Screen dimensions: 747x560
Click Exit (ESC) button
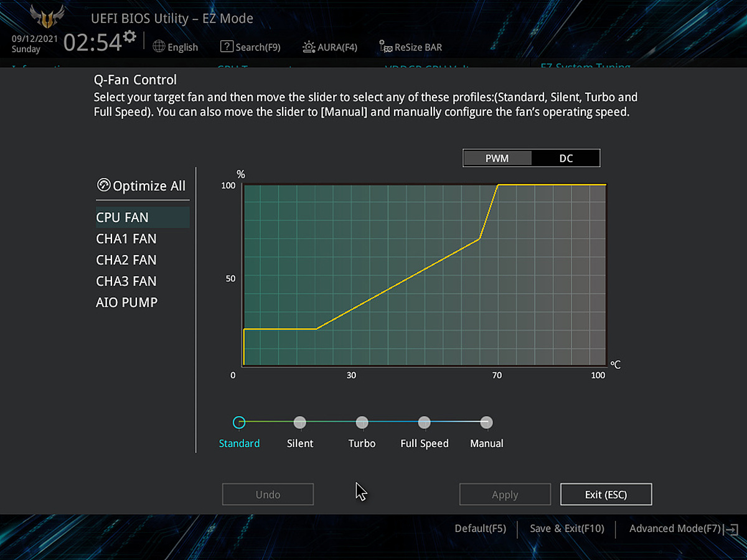click(x=606, y=495)
